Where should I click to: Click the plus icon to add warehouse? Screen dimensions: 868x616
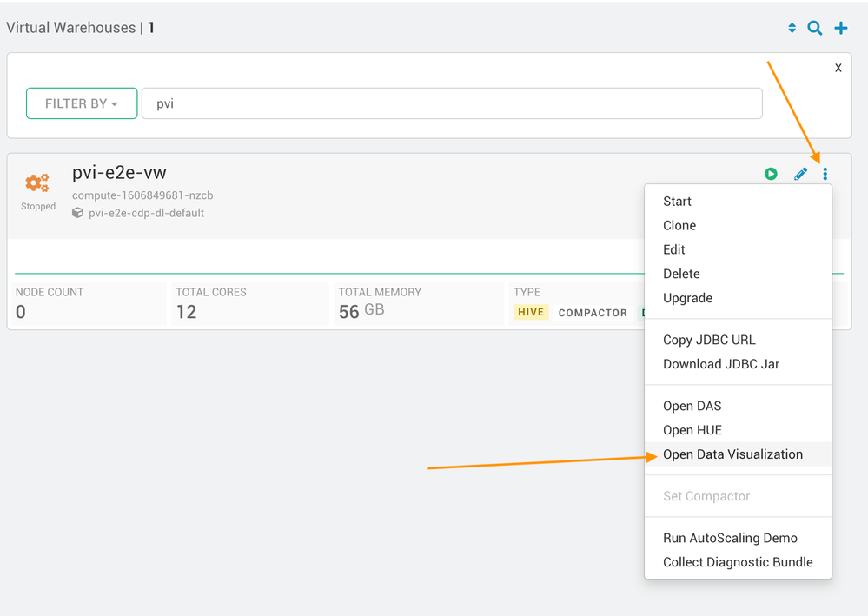(841, 28)
